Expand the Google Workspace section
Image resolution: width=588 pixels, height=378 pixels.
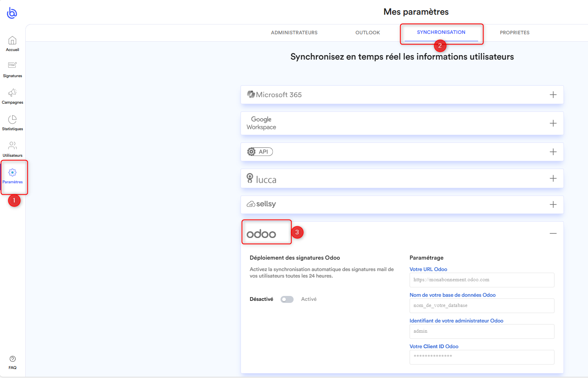click(553, 123)
